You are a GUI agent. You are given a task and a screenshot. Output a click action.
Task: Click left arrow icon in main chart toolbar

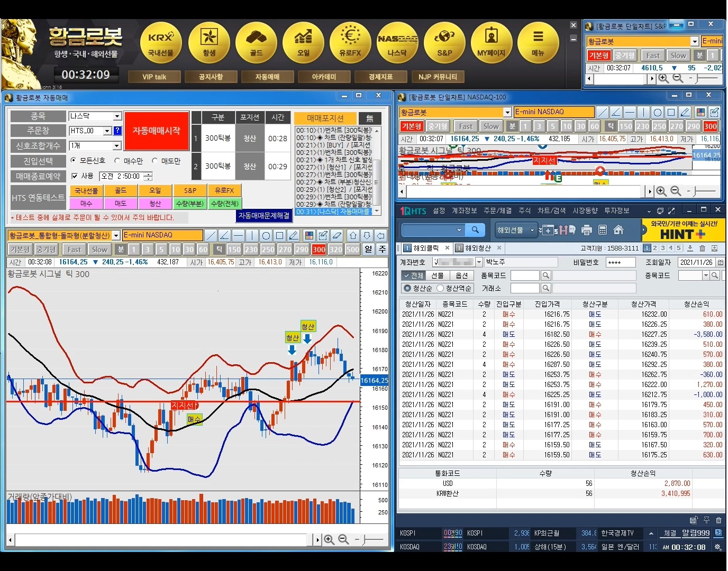[x=381, y=235]
